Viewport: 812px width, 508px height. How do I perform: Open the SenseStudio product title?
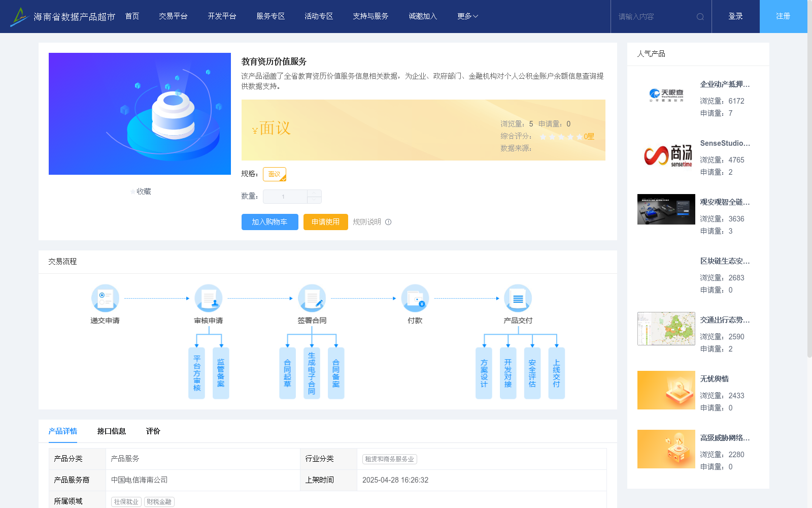click(x=725, y=143)
